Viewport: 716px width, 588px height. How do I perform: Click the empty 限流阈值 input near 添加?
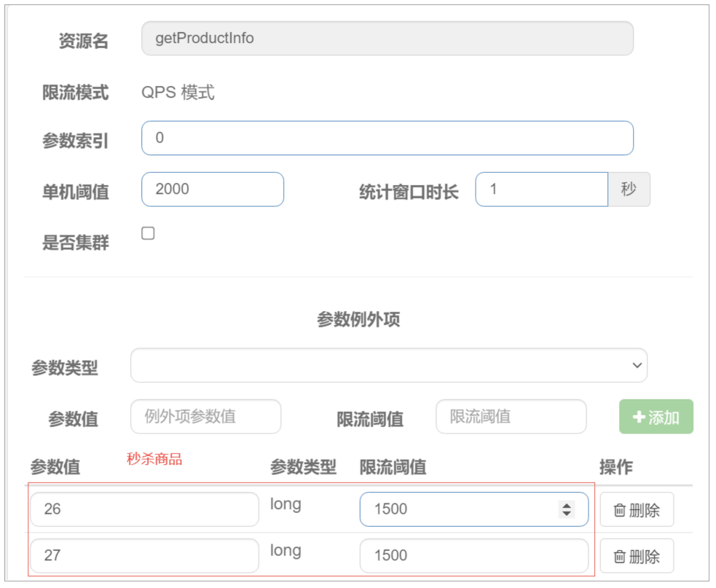[511, 416]
